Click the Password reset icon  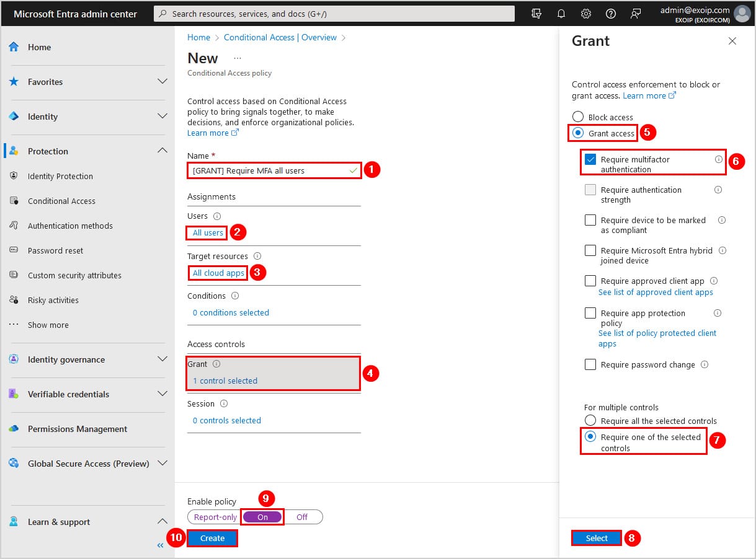pos(14,250)
